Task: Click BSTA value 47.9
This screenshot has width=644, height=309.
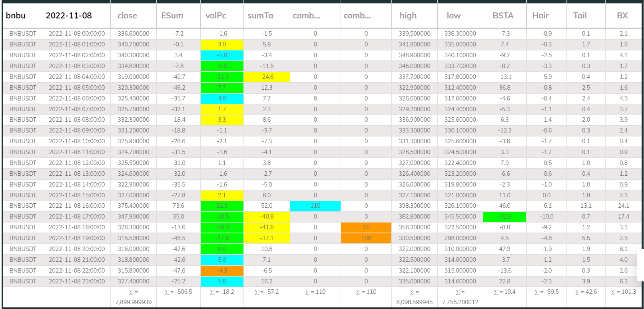Action: click(504, 249)
